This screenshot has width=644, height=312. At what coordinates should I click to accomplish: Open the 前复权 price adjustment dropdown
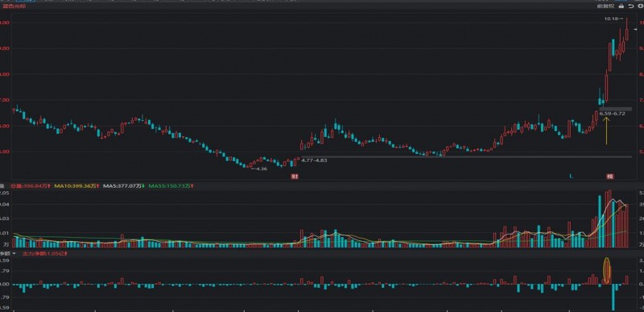point(606,6)
